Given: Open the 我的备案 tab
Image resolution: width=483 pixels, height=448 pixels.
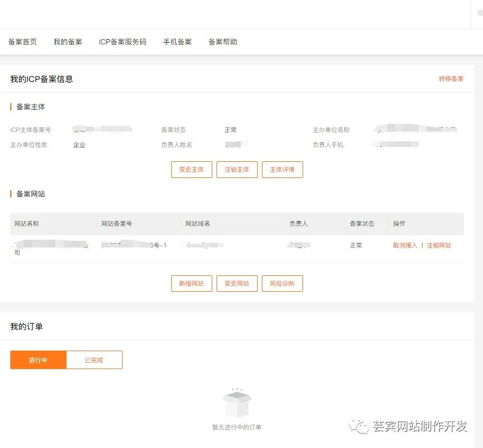Looking at the screenshot, I should click(68, 42).
